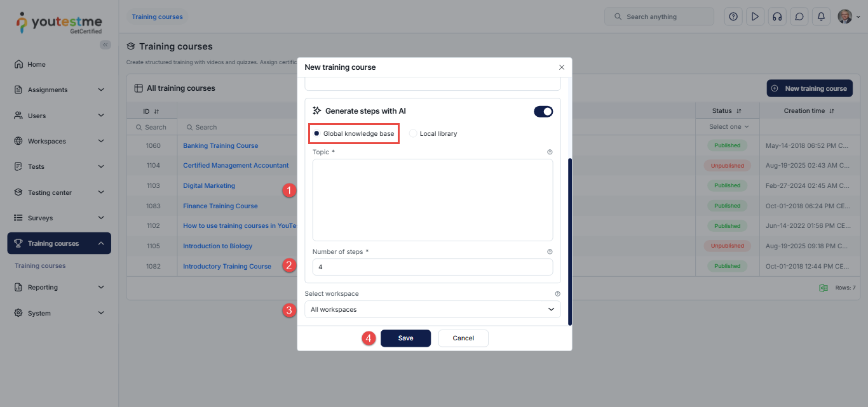
Task: Go to Home in the sidebar
Action: tap(36, 65)
